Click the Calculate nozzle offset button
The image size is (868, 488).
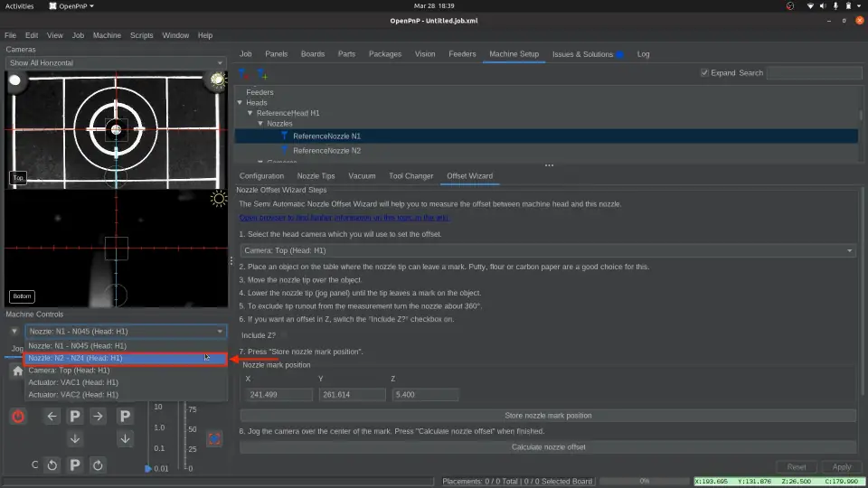click(x=548, y=447)
